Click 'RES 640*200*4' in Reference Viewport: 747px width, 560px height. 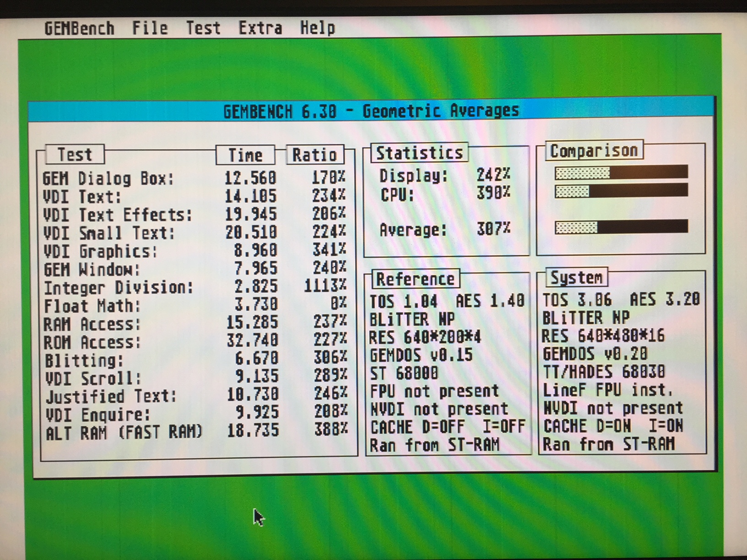(x=425, y=338)
